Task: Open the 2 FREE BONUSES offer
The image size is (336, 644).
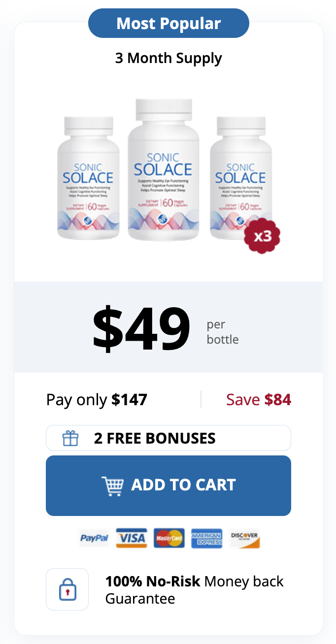Action: (x=168, y=438)
